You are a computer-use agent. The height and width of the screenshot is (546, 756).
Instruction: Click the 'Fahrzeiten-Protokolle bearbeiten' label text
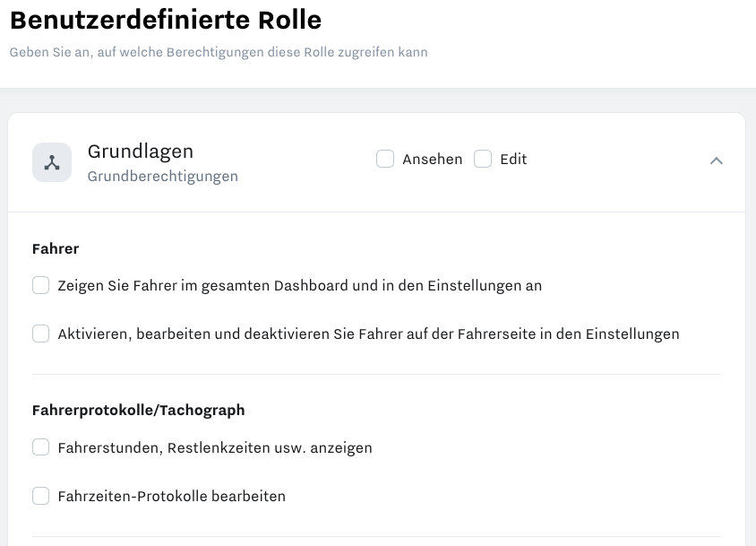[171, 496]
